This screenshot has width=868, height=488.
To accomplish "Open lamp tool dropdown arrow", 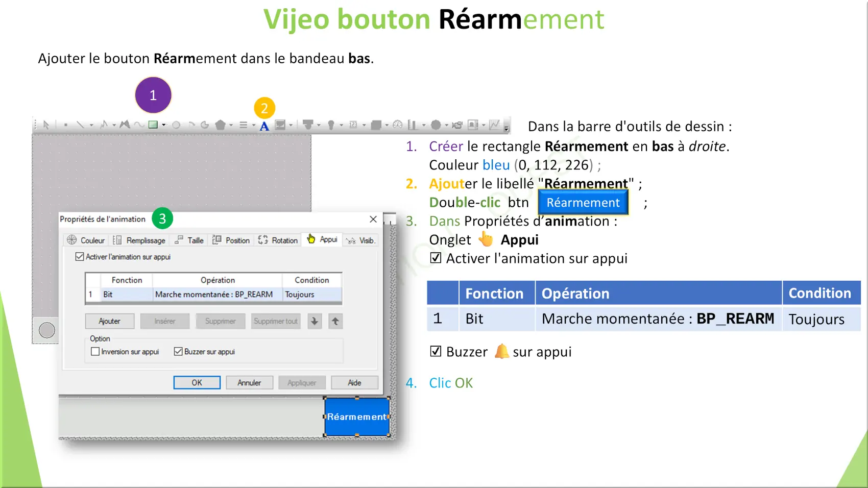I will (341, 125).
